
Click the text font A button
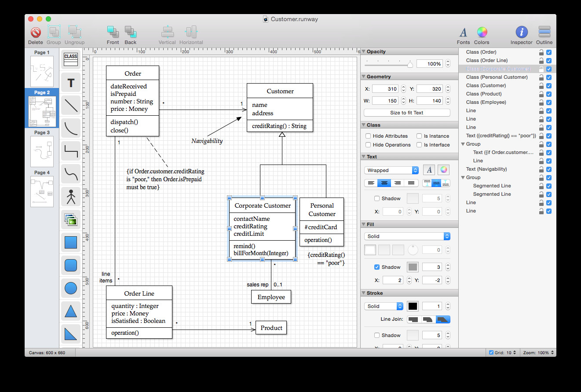coord(429,170)
